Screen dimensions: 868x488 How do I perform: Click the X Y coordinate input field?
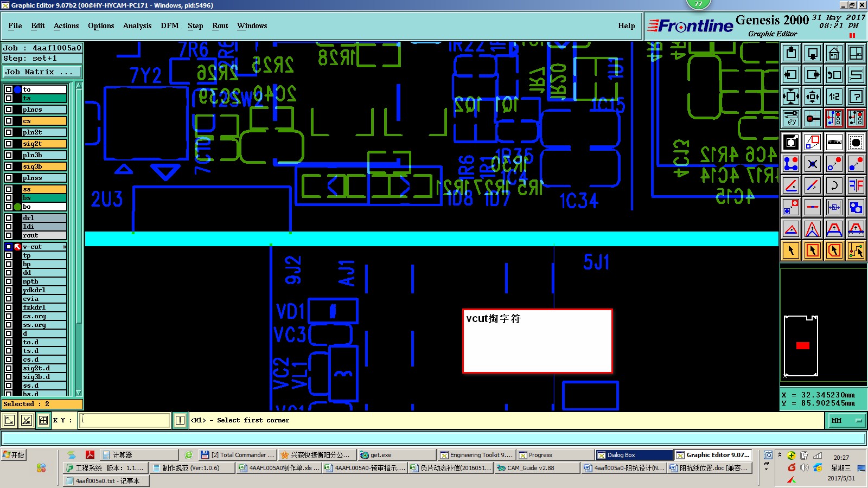pyautogui.click(x=125, y=420)
